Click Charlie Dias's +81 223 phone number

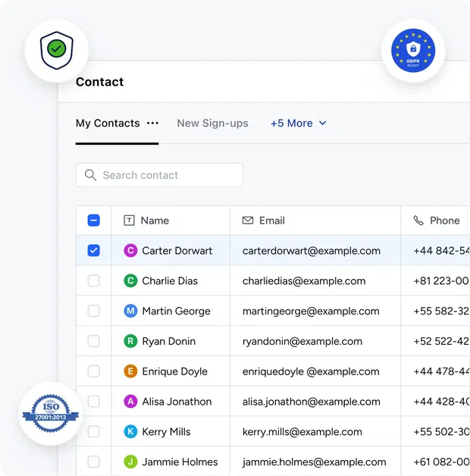pyautogui.click(x=441, y=280)
